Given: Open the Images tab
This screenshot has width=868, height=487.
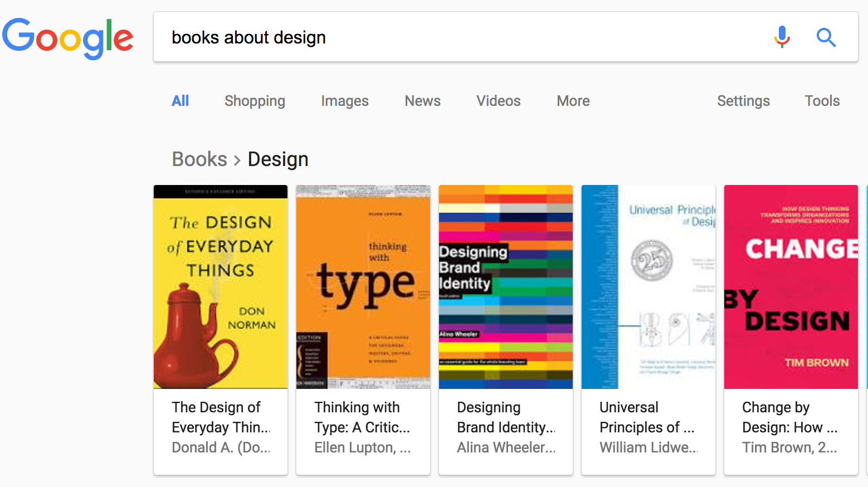Looking at the screenshot, I should [345, 101].
